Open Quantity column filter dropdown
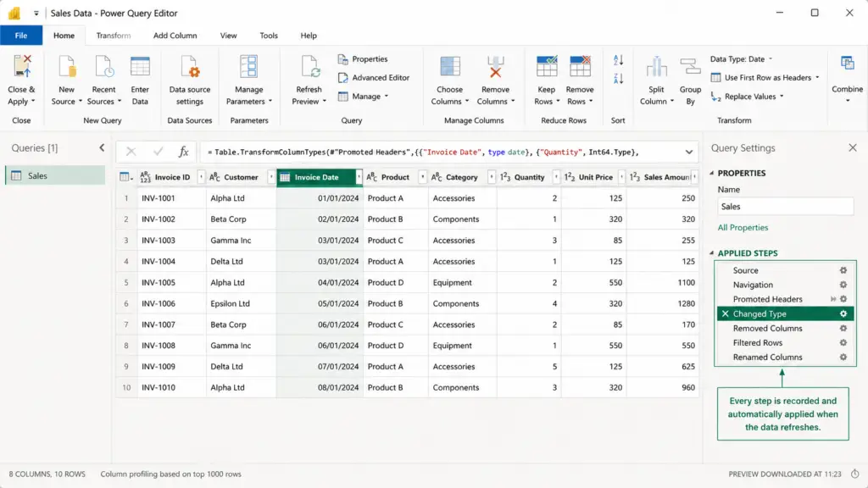This screenshot has height=488, width=868. click(x=556, y=177)
